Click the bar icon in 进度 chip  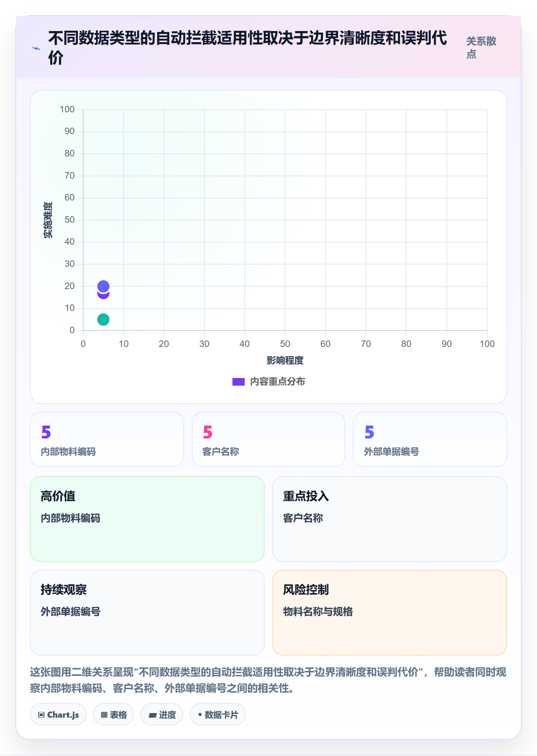click(x=152, y=715)
